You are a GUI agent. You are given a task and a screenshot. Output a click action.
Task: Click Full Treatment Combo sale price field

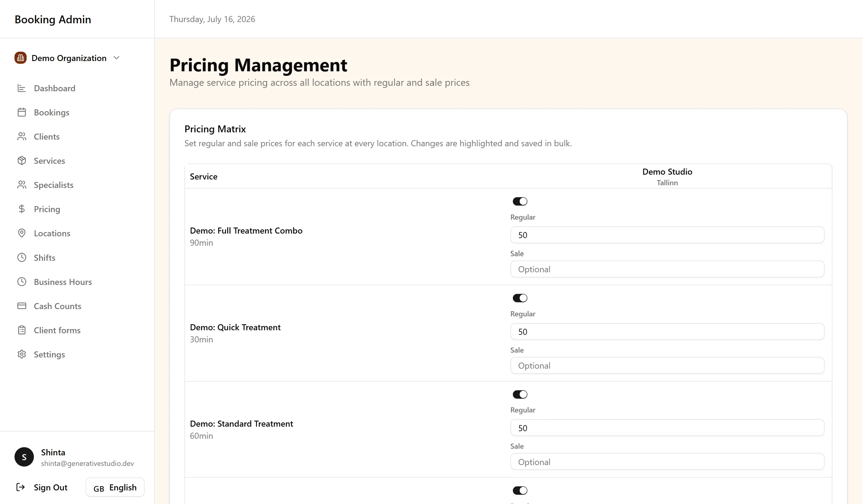[x=667, y=269]
